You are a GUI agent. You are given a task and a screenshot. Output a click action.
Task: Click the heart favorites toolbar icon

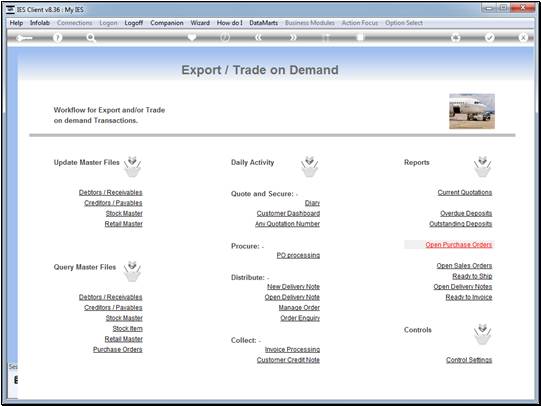click(x=192, y=37)
